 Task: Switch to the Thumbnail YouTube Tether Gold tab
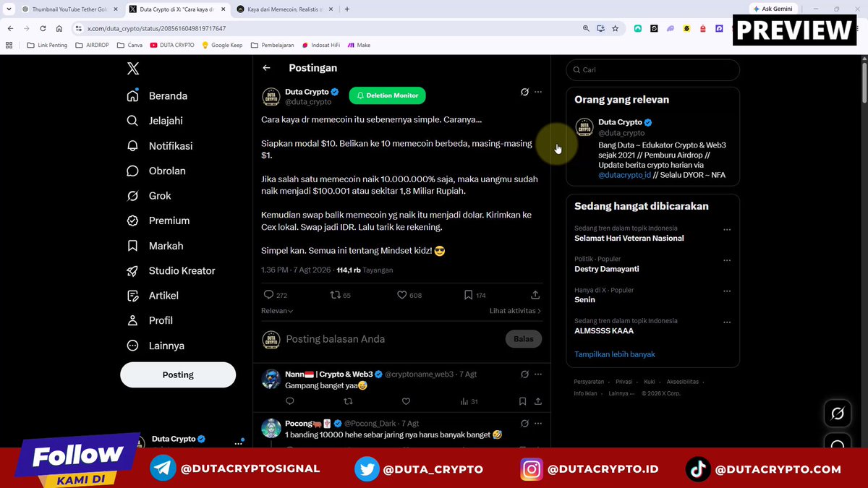coord(69,9)
